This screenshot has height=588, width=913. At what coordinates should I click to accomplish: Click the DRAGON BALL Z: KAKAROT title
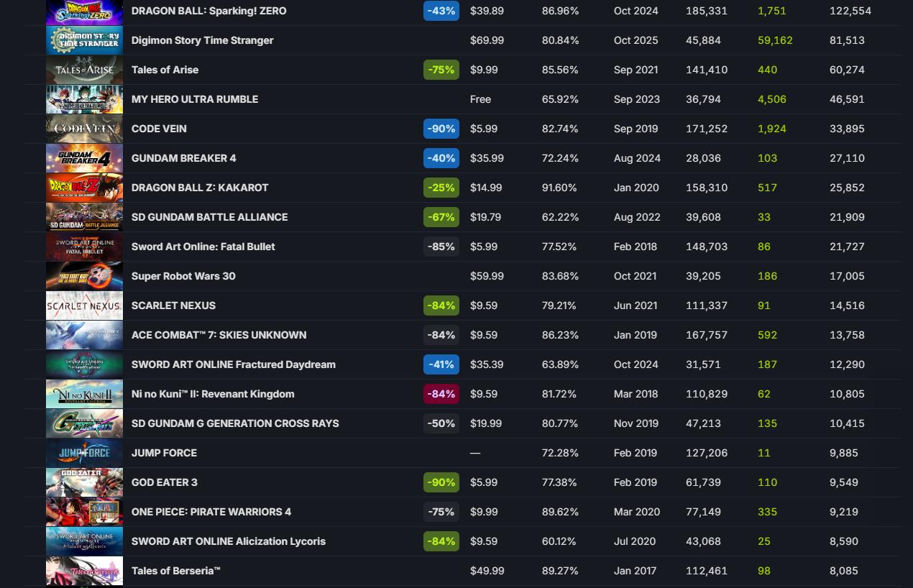point(200,188)
